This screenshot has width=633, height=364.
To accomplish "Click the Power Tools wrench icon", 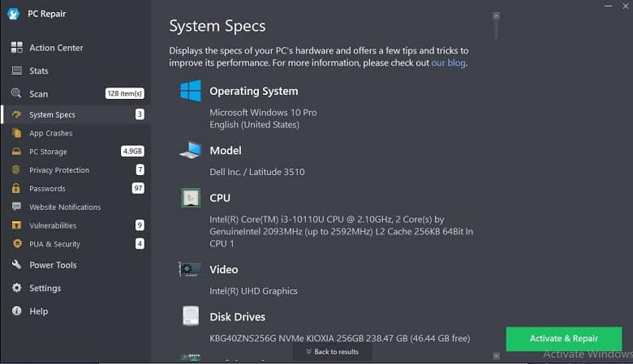I will (x=16, y=264).
